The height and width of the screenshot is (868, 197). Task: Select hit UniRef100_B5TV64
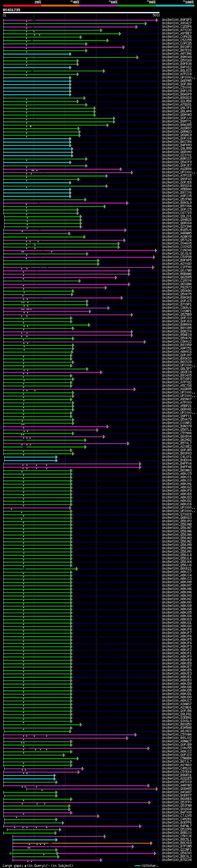(x=177, y=206)
